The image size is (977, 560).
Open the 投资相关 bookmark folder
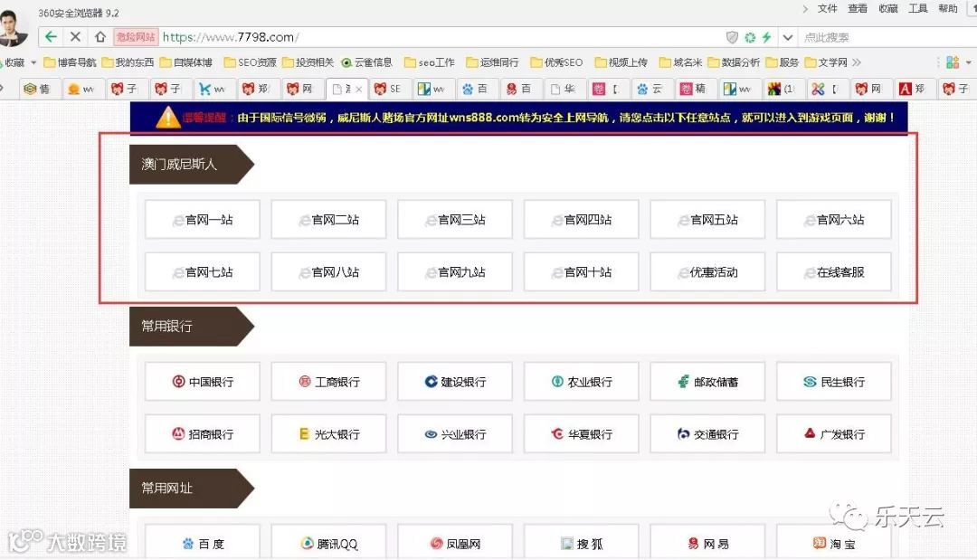(x=308, y=62)
